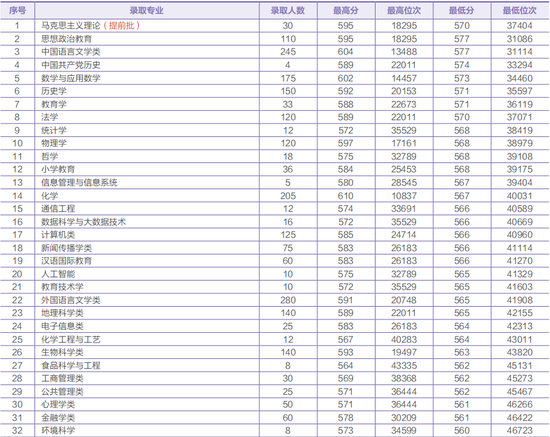Screen dimensions: 550x437
Task: Click highest rank value 30209
Action: 404,418
